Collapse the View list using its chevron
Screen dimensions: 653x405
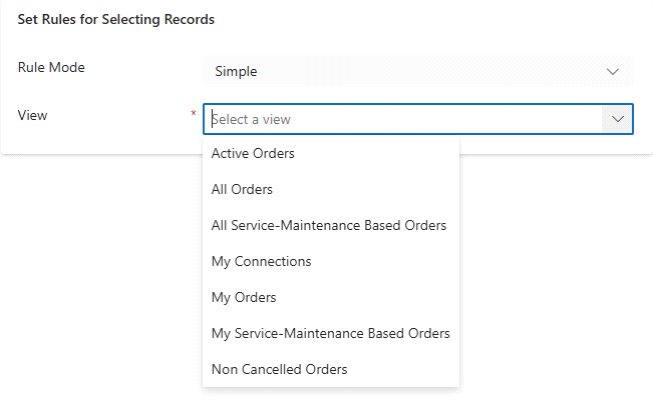pos(616,119)
